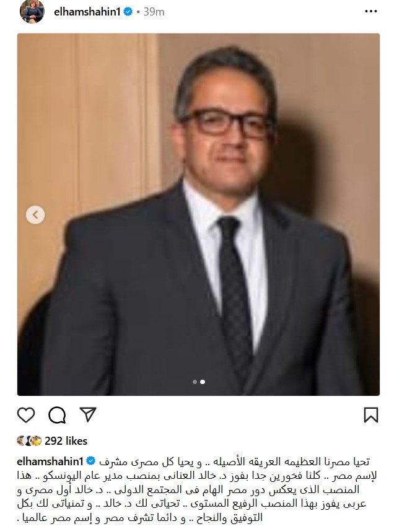
Task: Share post via paper plane icon
Action: 88,414
